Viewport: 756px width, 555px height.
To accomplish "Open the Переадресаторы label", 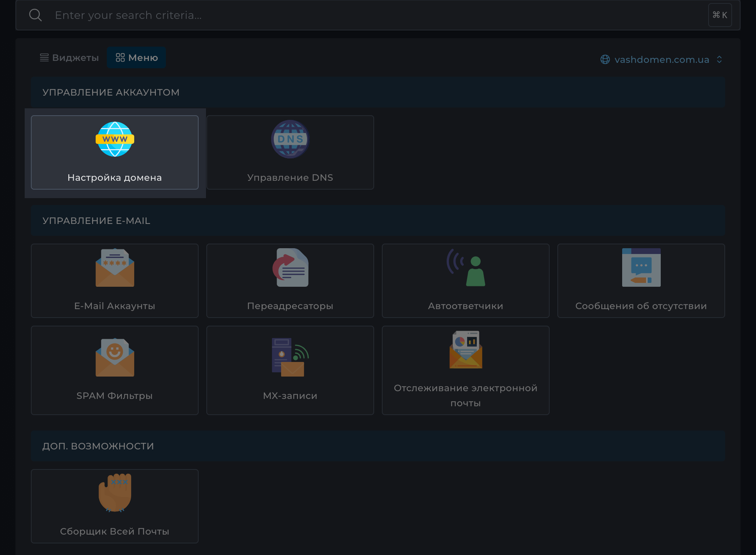I will (290, 306).
